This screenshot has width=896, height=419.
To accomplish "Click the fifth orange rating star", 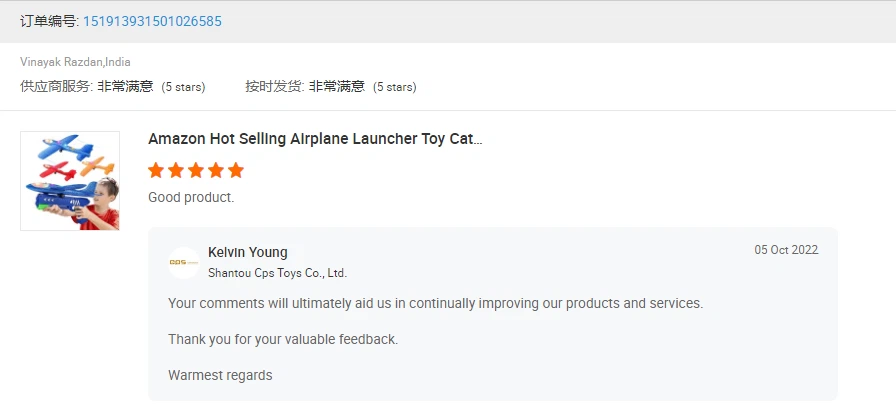I will [x=236, y=170].
